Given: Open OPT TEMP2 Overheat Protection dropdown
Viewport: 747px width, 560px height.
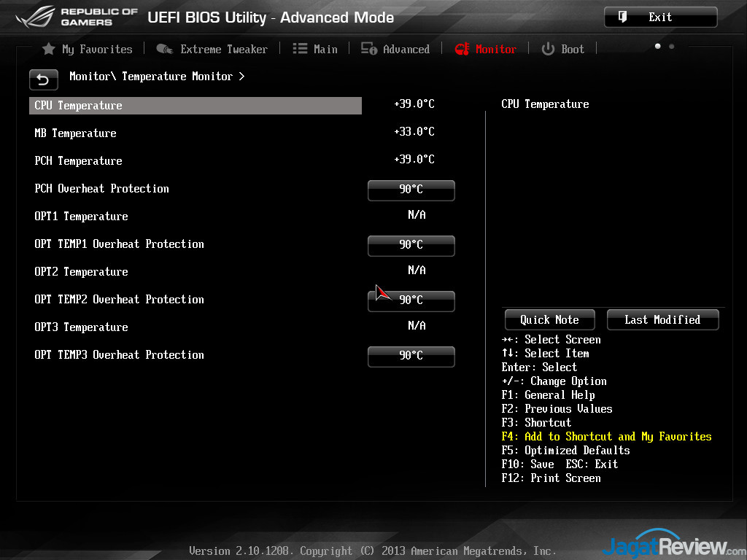Looking at the screenshot, I should (411, 300).
